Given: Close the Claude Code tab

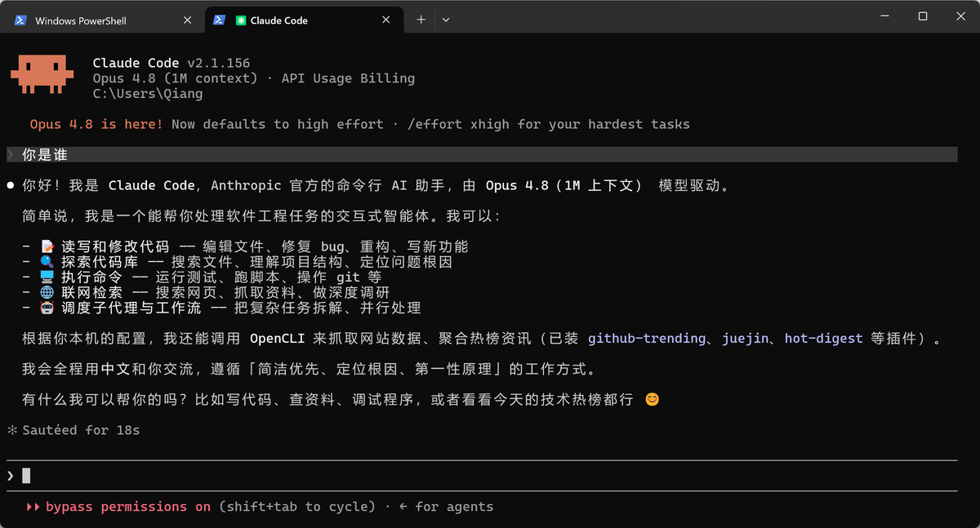Looking at the screenshot, I should 387,20.
